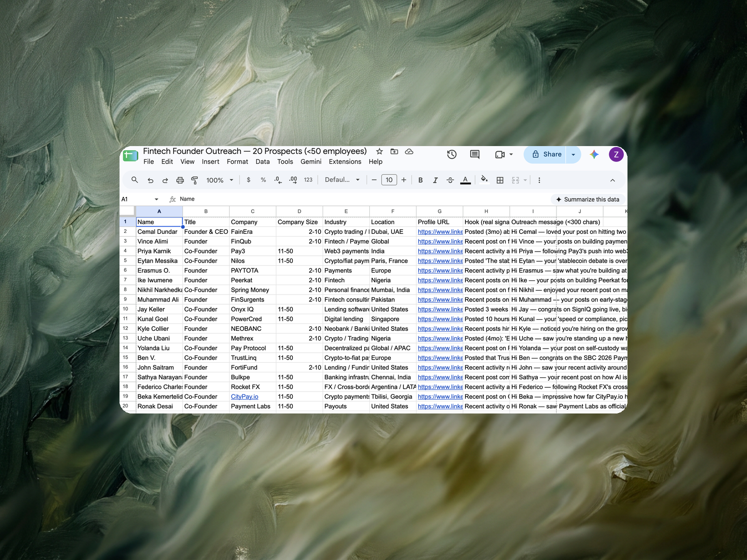
Task: Open version history clock icon
Action: (451, 154)
